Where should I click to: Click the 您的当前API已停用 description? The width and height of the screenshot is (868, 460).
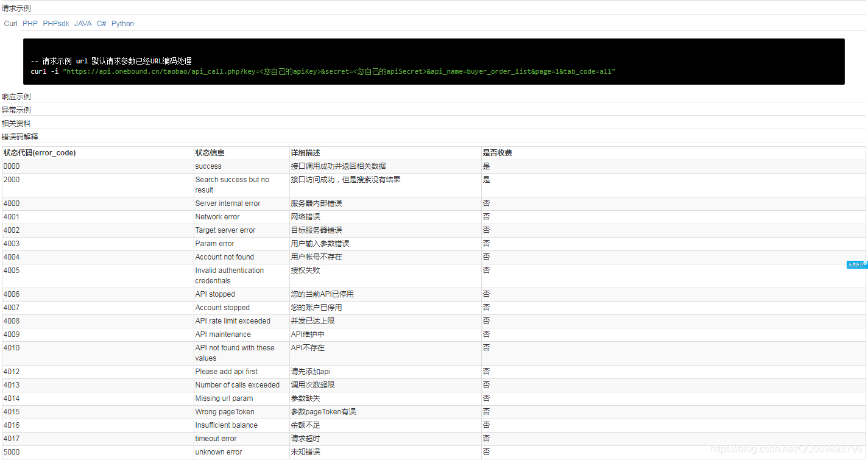point(385,294)
